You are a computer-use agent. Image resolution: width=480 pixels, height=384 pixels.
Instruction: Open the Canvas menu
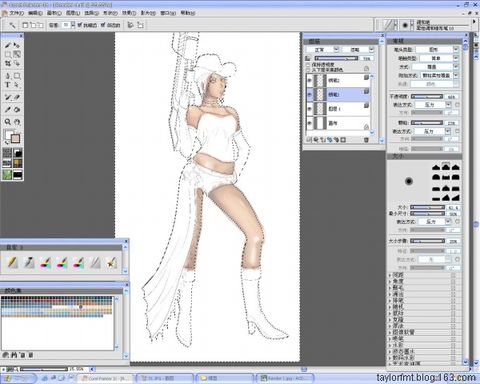point(54,13)
